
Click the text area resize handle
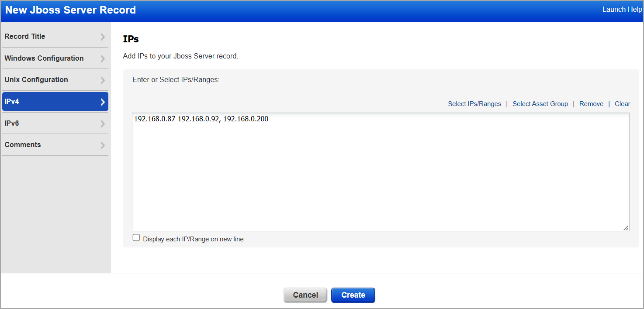click(x=626, y=228)
